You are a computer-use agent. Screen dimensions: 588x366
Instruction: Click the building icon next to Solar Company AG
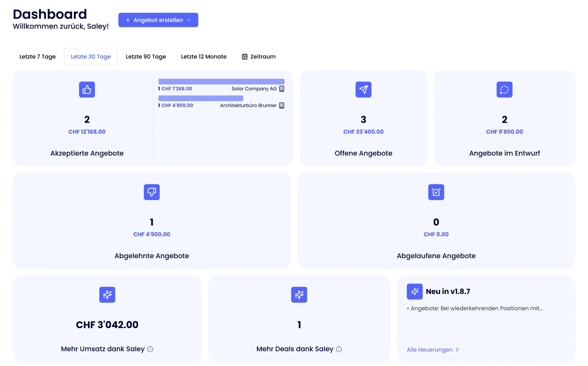tap(282, 89)
